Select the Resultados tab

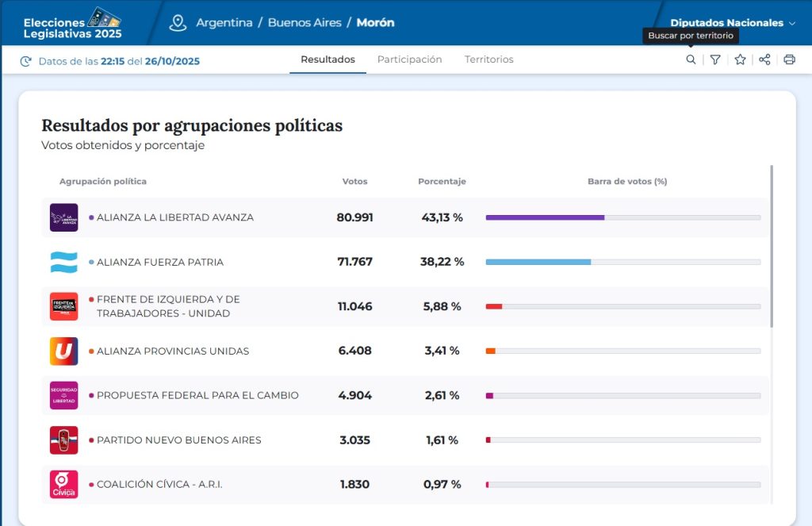pos(327,60)
